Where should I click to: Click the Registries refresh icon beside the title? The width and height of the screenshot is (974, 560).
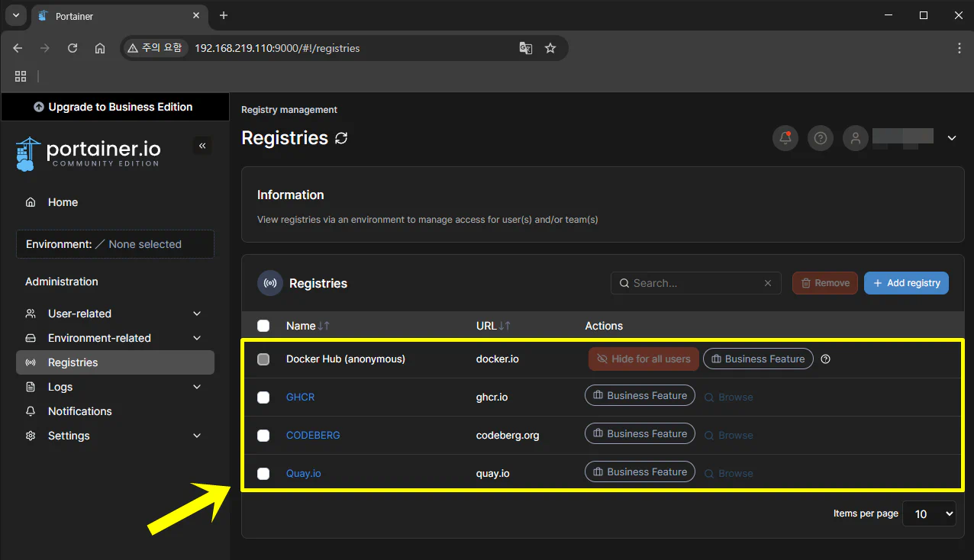(x=341, y=138)
